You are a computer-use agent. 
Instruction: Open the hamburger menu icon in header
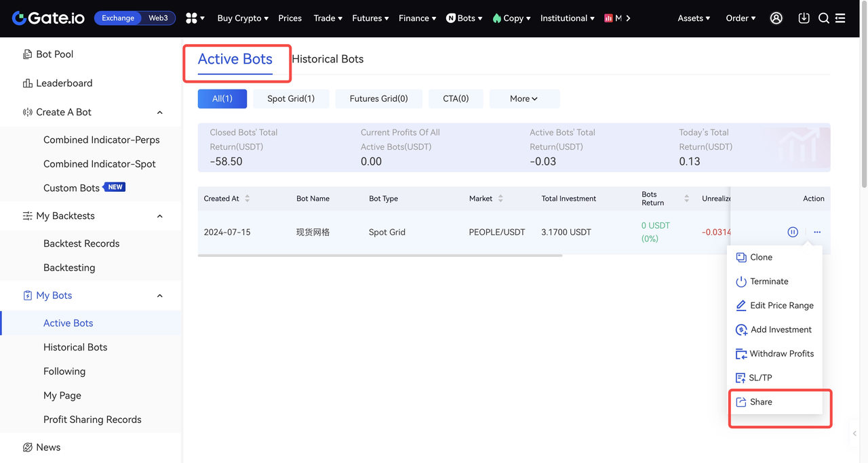[x=840, y=18]
